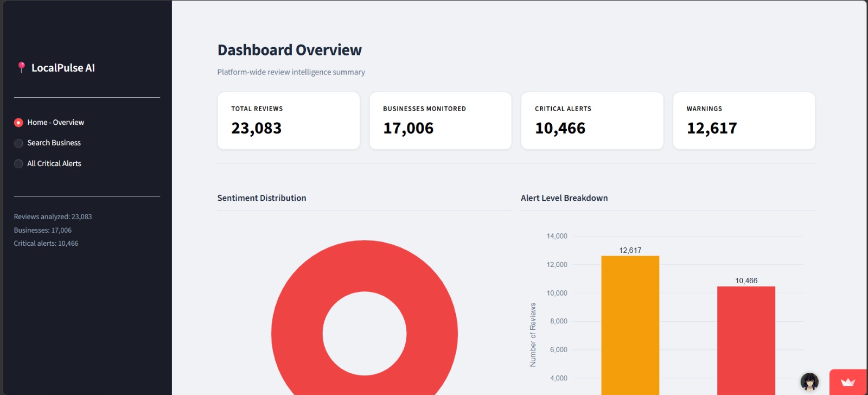Select the All Critical Alerts radio option

tap(18, 164)
